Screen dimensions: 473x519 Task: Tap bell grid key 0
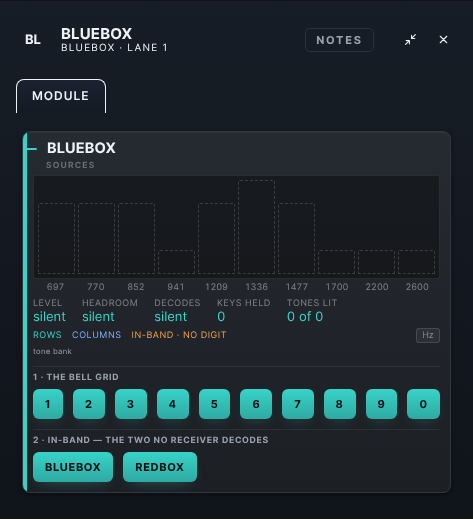coord(423,404)
